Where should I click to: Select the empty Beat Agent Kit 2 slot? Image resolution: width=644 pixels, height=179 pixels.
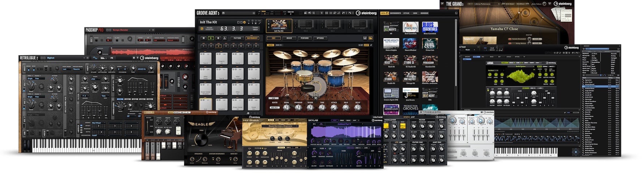(306, 26)
